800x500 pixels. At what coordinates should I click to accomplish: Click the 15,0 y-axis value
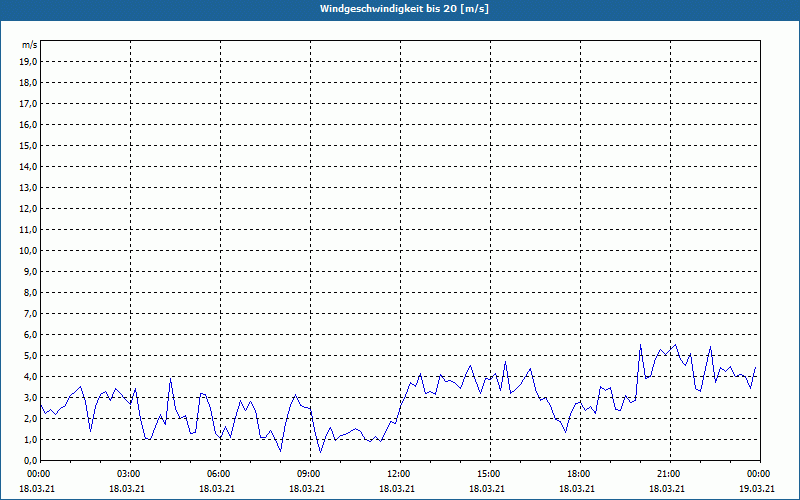click(x=28, y=145)
